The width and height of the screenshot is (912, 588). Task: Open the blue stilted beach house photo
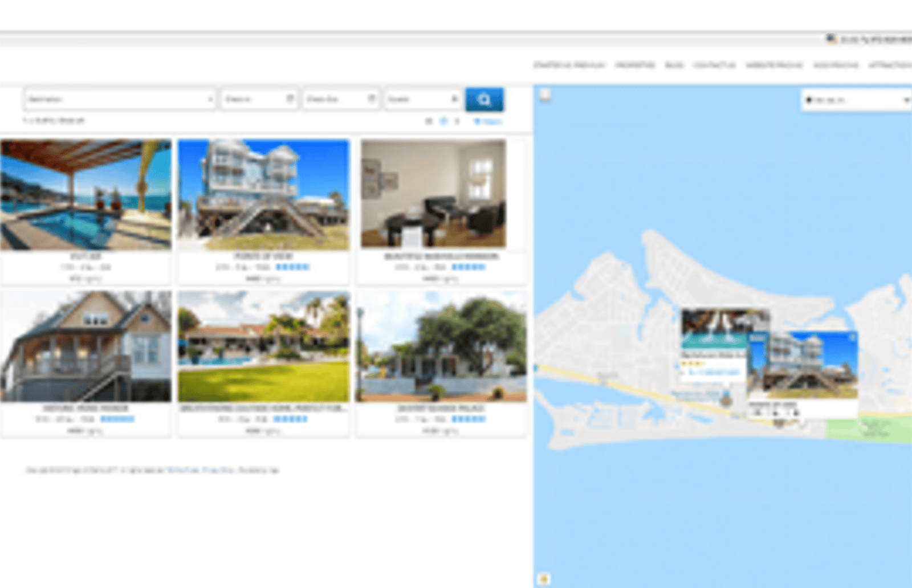click(263, 194)
